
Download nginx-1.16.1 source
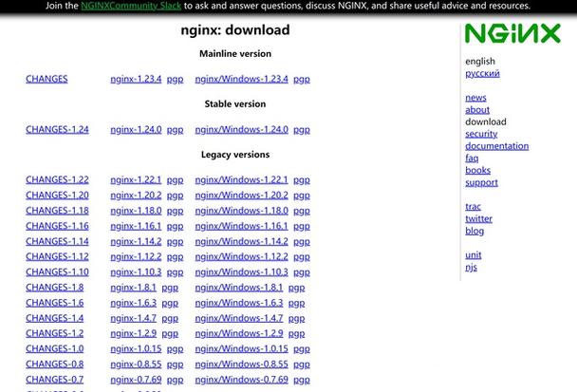pyautogui.click(x=136, y=226)
